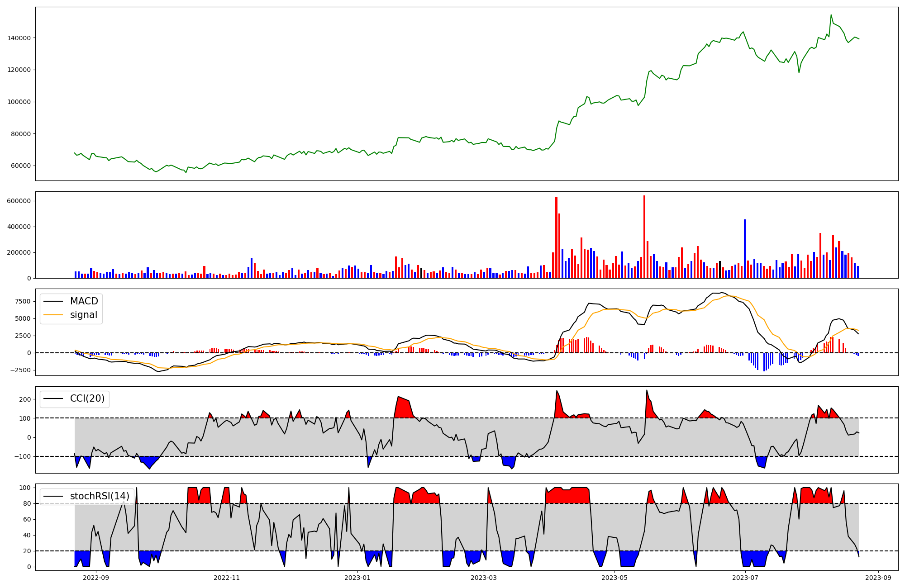
Task: Click the MACD legend label
Action: tap(84, 301)
